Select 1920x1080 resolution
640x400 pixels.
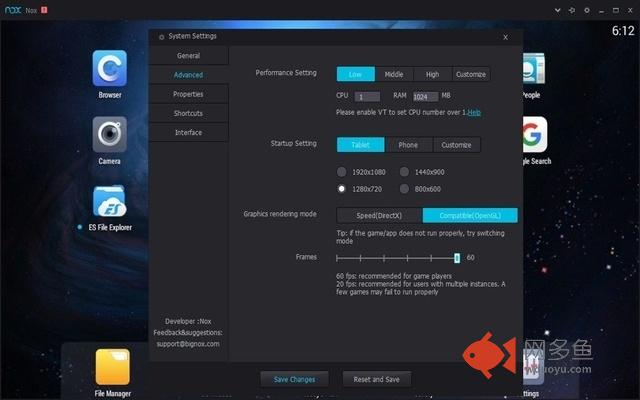[x=342, y=172]
